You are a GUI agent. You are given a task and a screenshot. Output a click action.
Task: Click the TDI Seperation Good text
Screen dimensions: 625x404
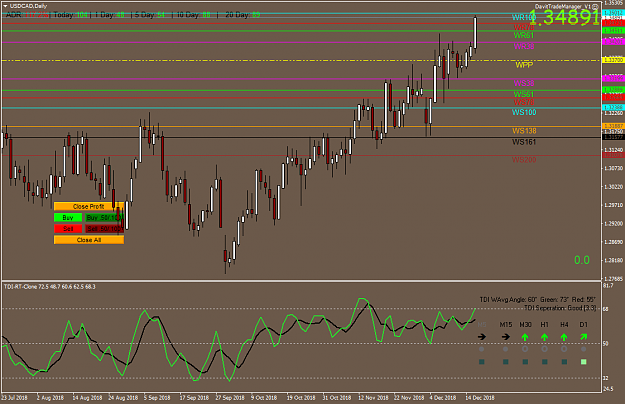click(560, 308)
